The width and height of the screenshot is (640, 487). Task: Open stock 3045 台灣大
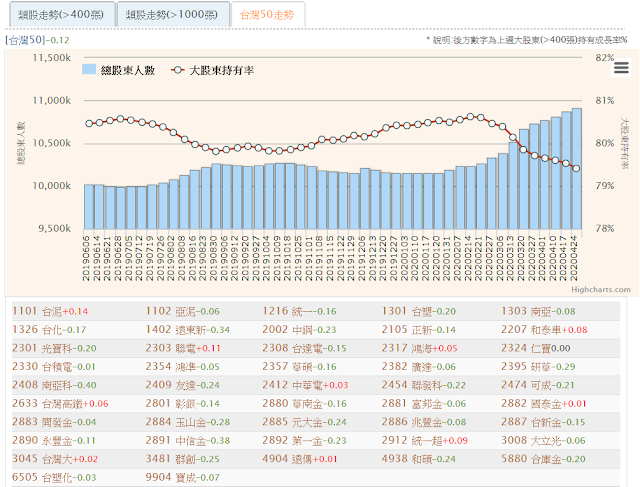(x=42, y=459)
